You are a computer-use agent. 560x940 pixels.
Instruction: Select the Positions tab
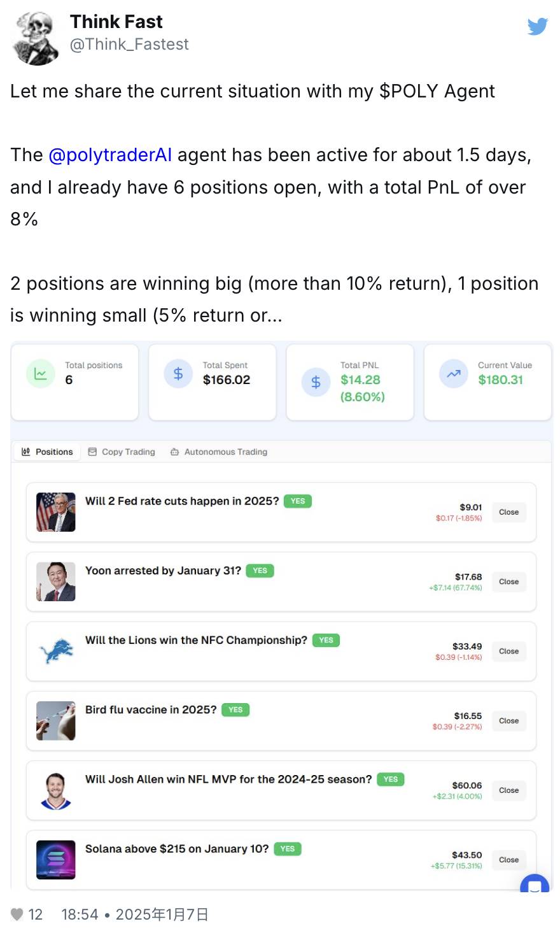48,452
